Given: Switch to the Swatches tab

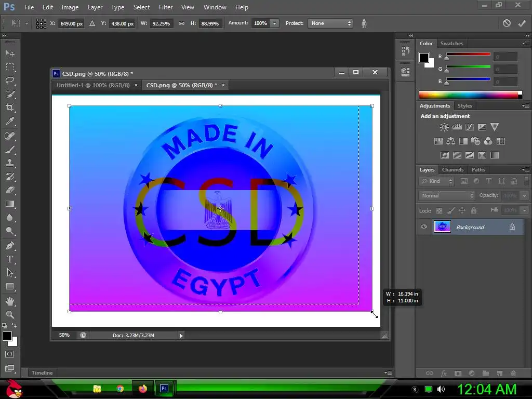Looking at the screenshot, I should click(451, 44).
